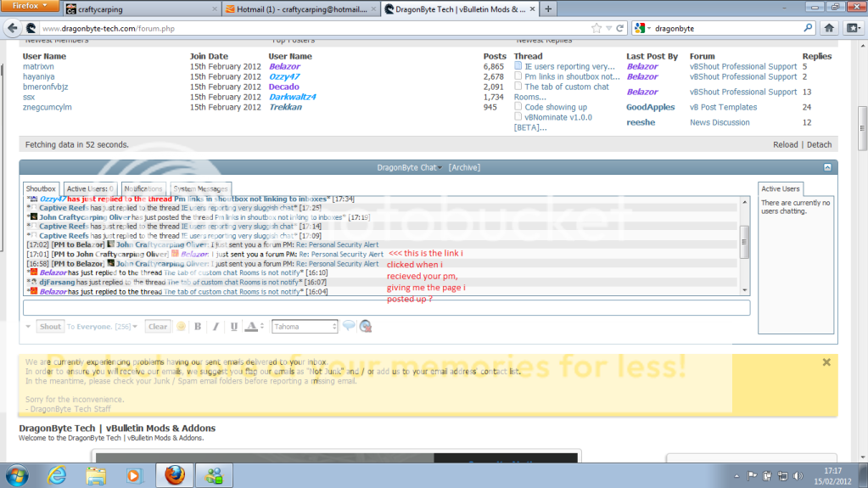The height and width of the screenshot is (488, 868).
Task: Open the News Discussion forum link
Action: 719,122
